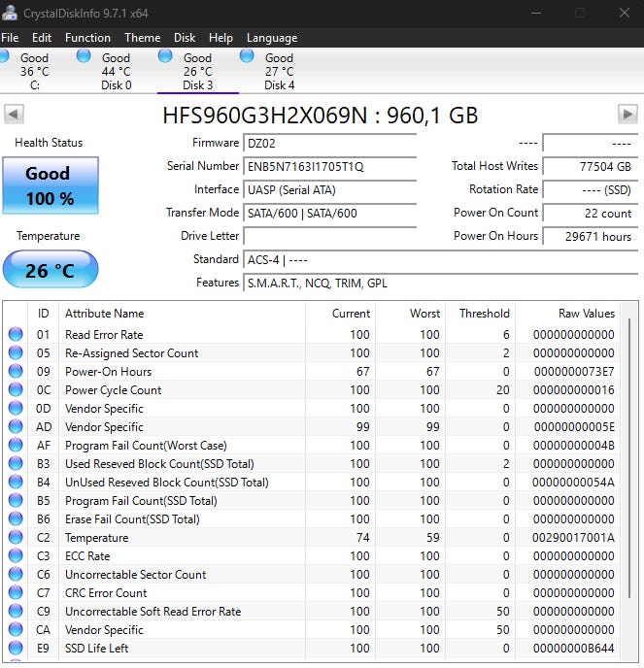This screenshot has width=644, height=668.
Task: Open the Help menu
Action: tap(220, 38)
